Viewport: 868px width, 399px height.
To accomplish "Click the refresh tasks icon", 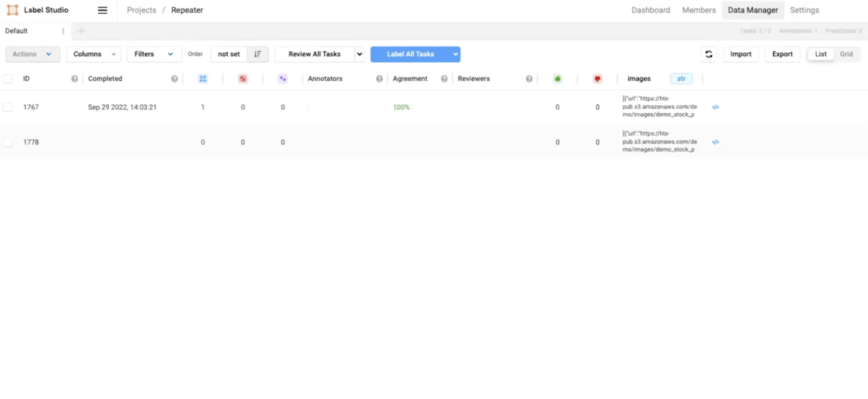I will click(x=709, y=54).
